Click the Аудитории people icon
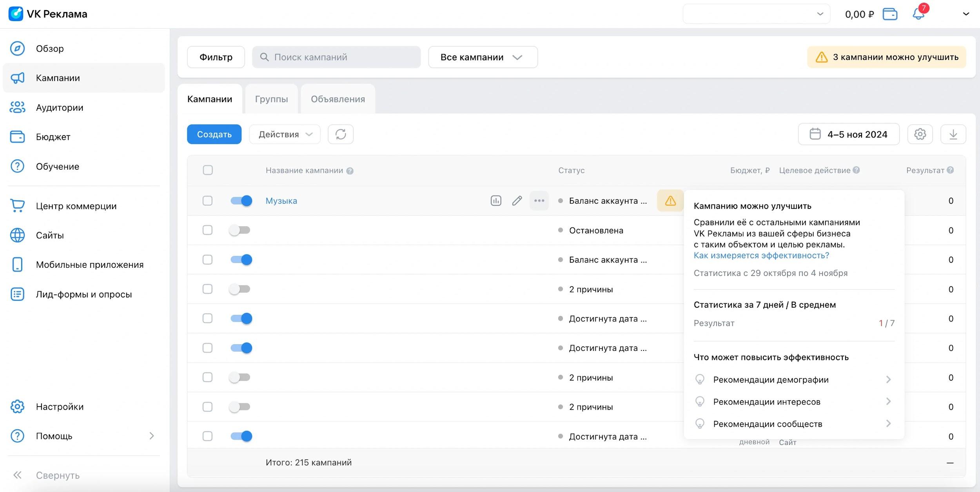Screen dimensions: 980x492 tap(17, 107)
